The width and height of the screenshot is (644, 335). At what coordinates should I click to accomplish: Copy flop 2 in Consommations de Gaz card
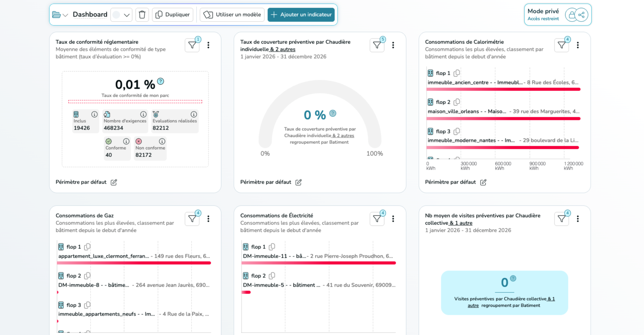click(87, 276)
